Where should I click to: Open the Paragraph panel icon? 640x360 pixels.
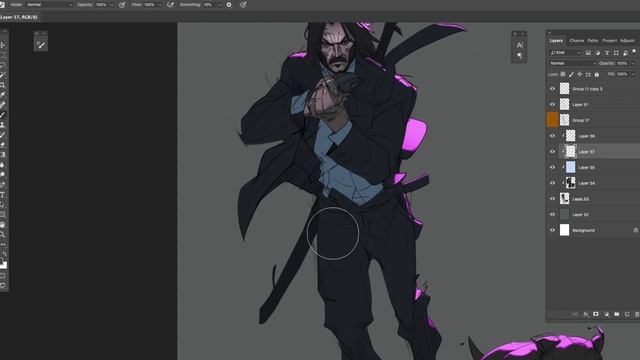coord(519,55)
